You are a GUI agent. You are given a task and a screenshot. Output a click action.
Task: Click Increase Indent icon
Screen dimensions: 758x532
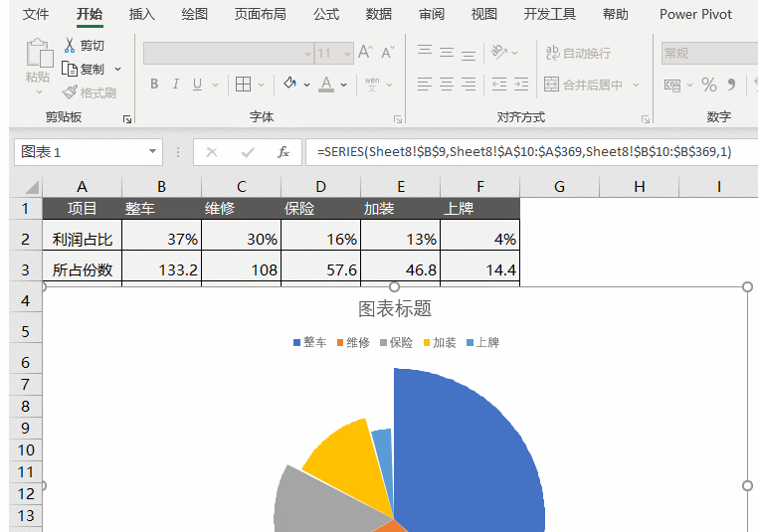pyautogui.click(x=520, y=85)
